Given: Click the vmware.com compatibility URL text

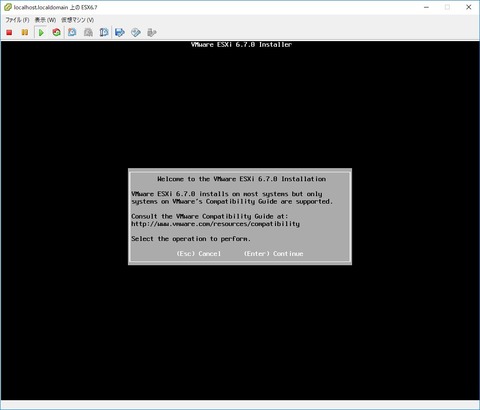Looking at the screenshot, I should pos(215,224).
